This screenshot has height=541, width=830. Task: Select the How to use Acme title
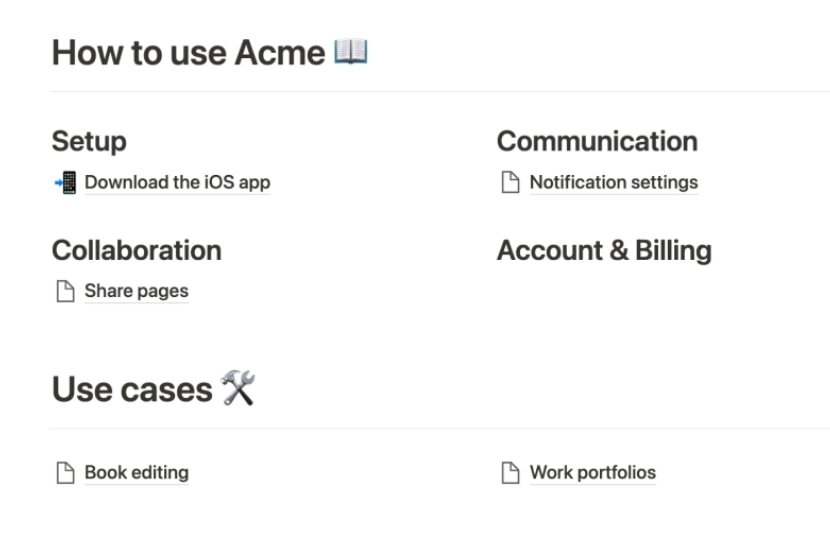(188, 52)
